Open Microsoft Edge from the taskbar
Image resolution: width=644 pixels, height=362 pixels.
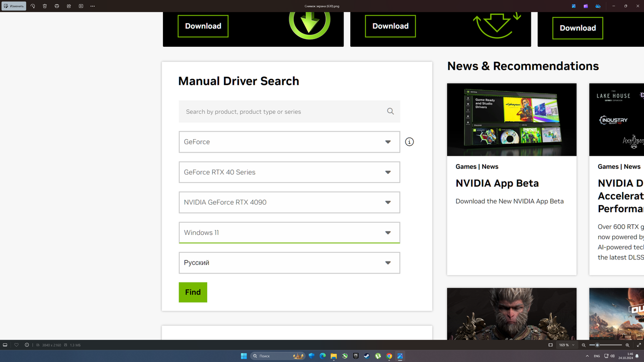[323, 356]
